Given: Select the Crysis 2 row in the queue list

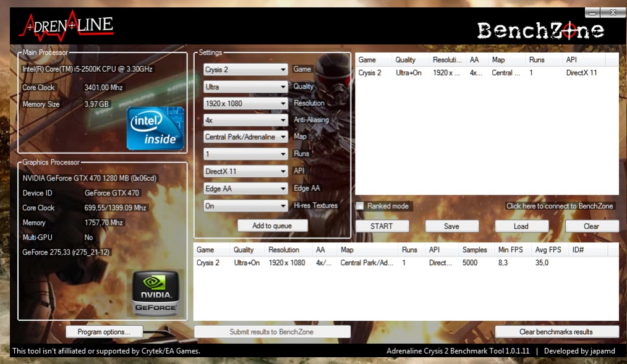Looking at the screenshot, I should click(487, 73).
